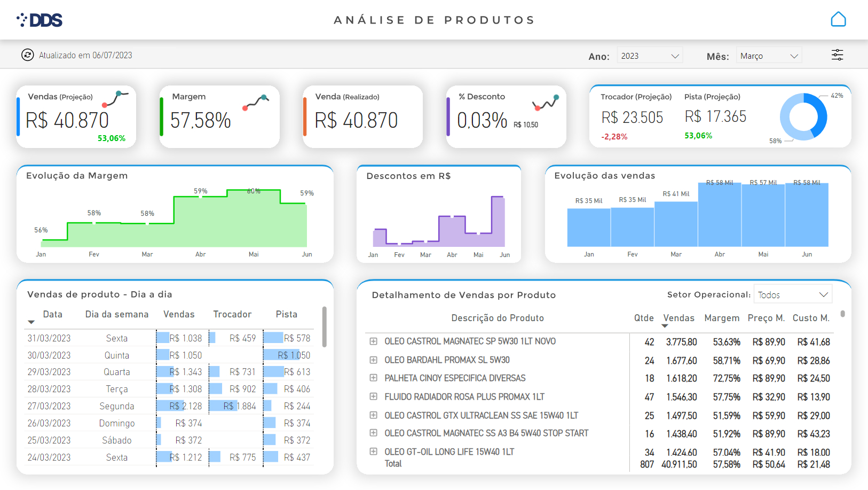Click the green 53,06% under Vendas projeção

tap(112, 138)
